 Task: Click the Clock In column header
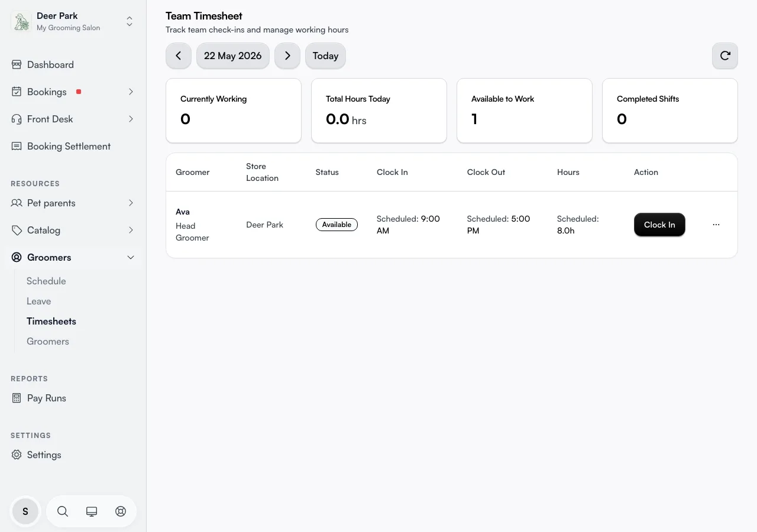click(392, 172)
